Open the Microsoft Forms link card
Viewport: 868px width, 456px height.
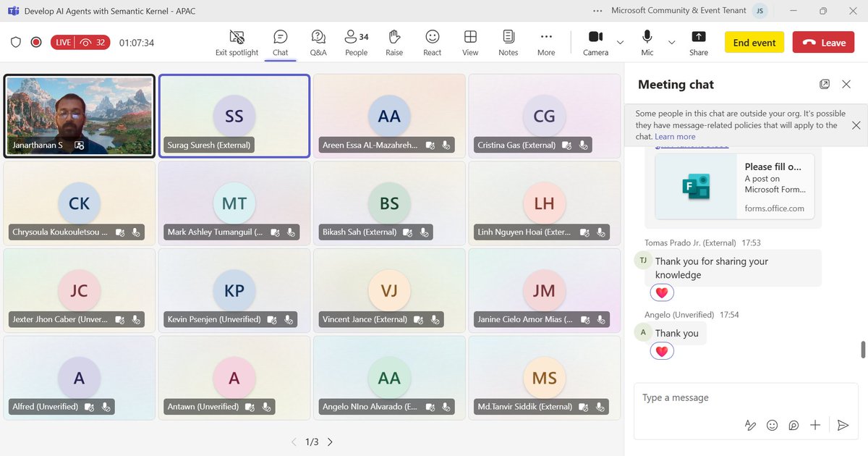tap(735, 187)
